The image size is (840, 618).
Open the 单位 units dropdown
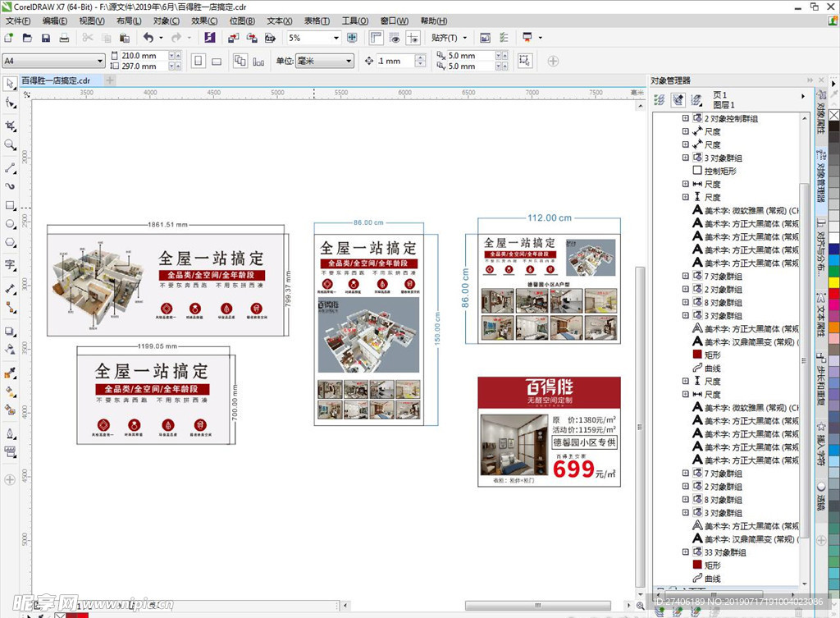[x=349, y=61]
